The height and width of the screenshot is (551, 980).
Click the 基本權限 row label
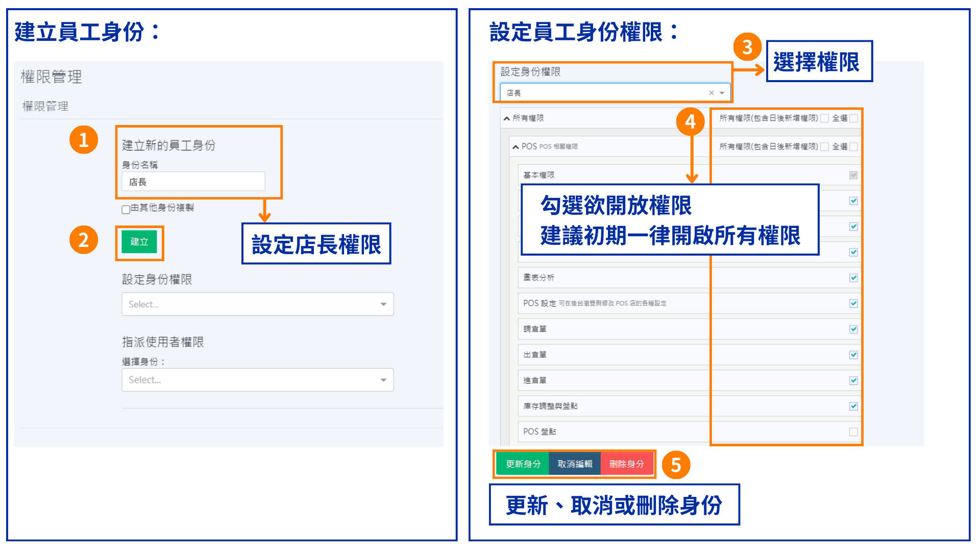(538, 175)
